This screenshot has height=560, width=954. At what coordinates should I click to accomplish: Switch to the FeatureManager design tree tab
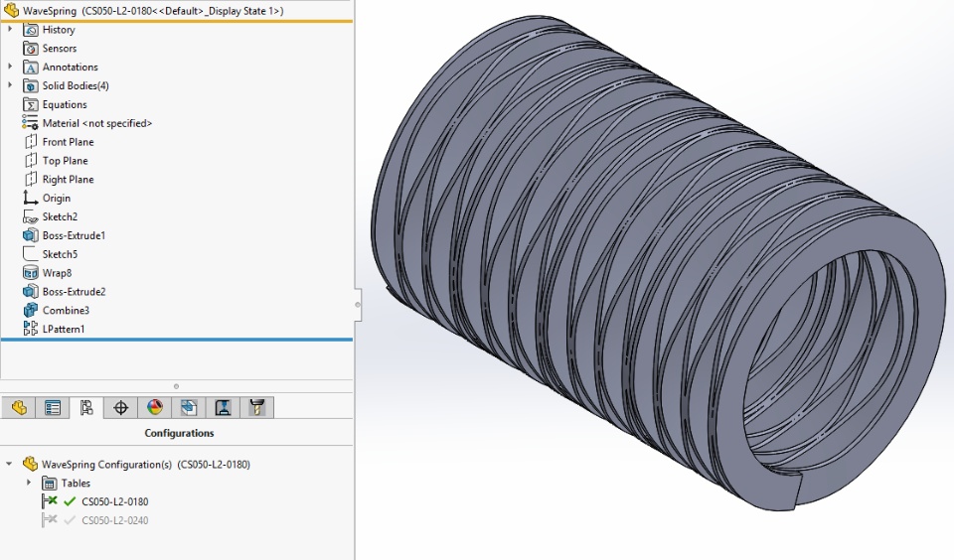coord(19,407)
